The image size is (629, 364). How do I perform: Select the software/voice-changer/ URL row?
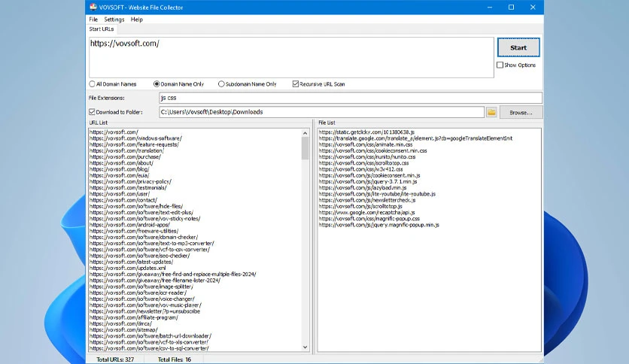pos(142,299)
